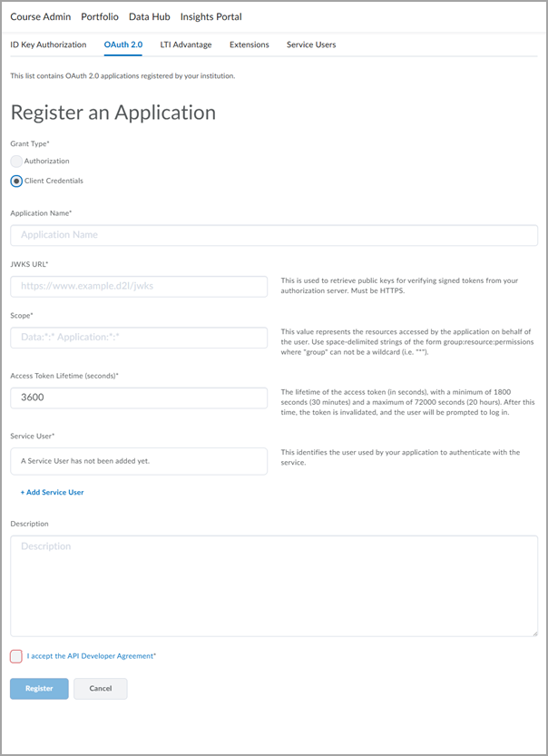Open the LTI Advantage tab
Screen dimensions: 548x756
click(x=186, y=44)
